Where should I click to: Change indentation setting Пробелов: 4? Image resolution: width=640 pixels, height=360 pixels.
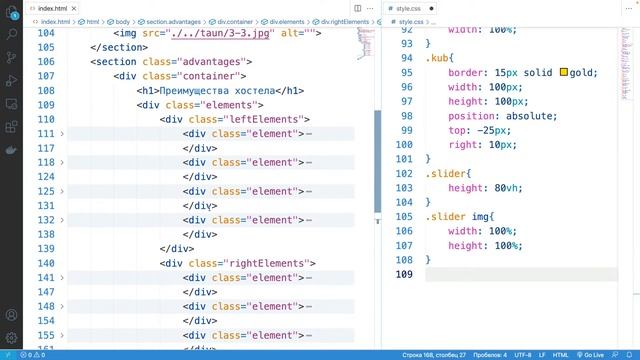(490, 355)
